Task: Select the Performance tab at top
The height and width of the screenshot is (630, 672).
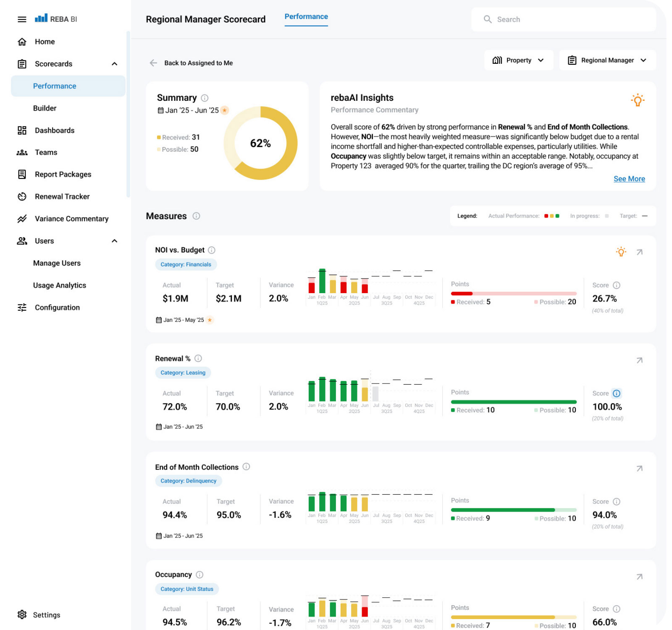Action: [306, 17]
